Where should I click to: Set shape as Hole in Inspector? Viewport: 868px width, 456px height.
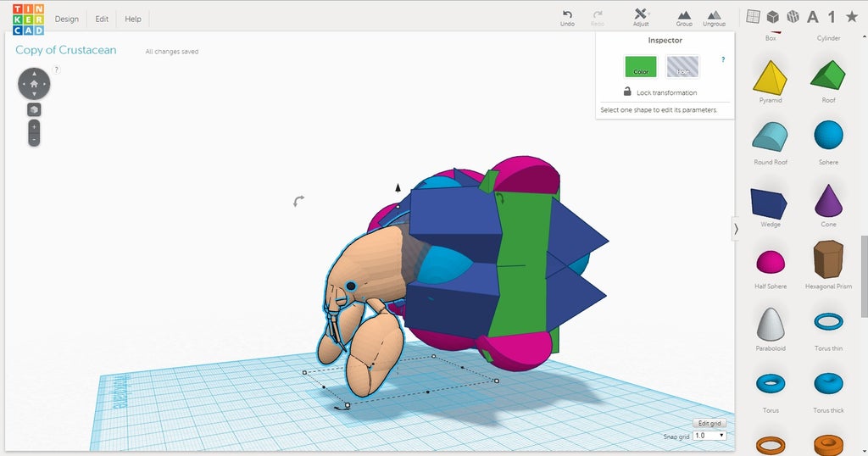pyautogui.click(x=682, y=66)
